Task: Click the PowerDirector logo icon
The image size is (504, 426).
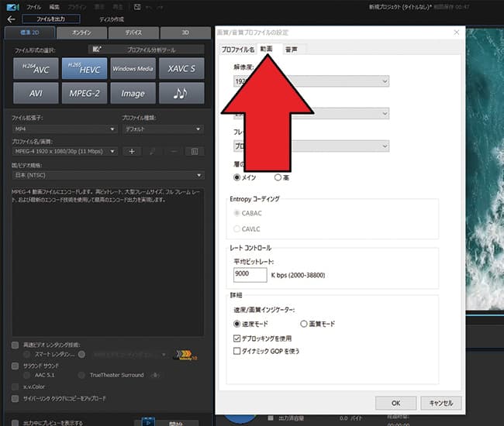Action: click(12, 7)
